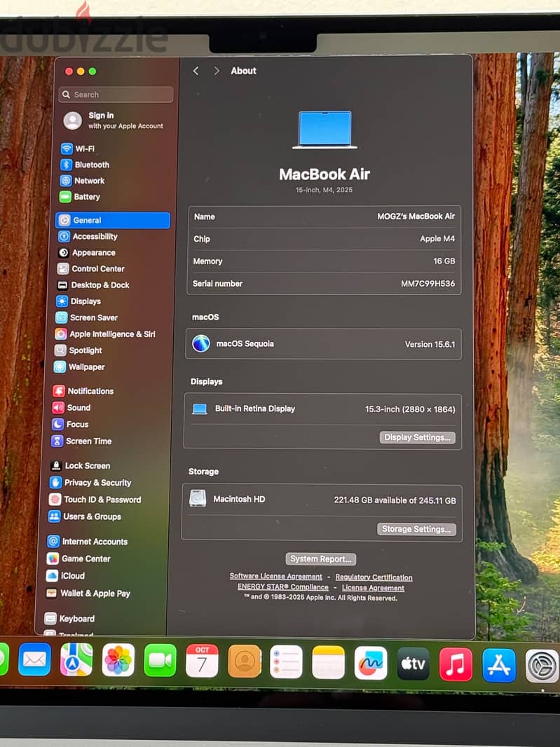
Task: Go forward with the right chevron
Action: [217, 71]
